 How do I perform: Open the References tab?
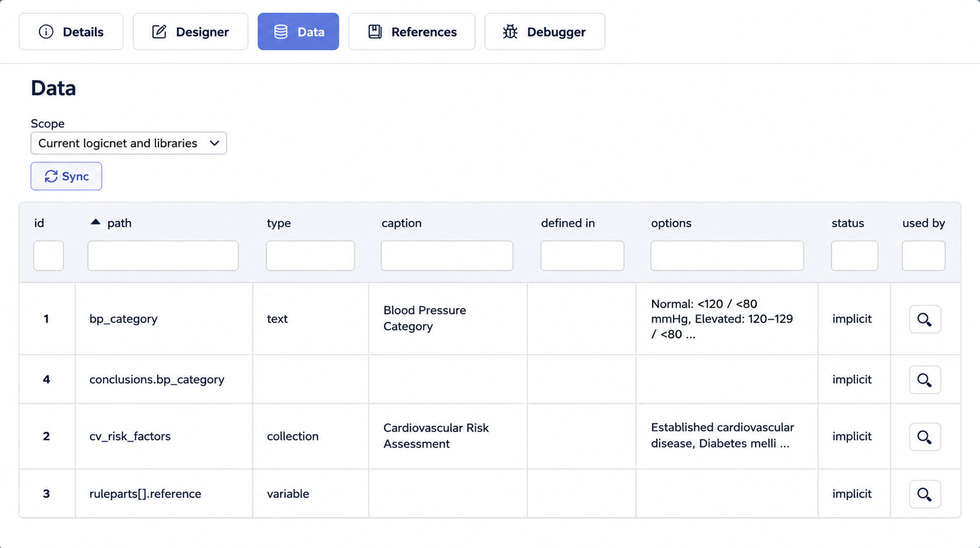[412, 32]
